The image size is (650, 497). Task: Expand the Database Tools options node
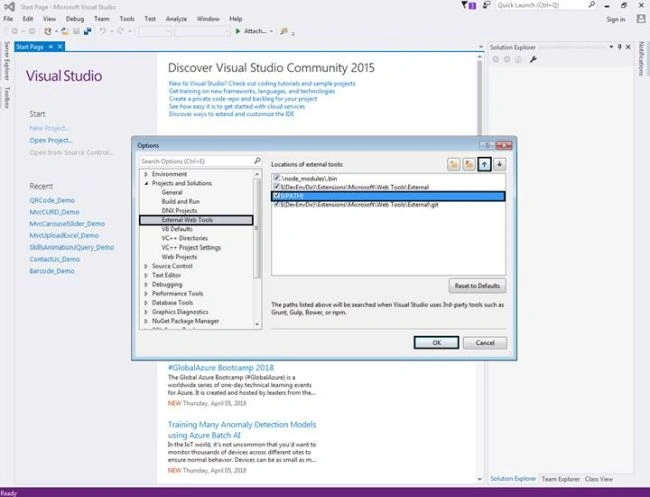[146, 303]
